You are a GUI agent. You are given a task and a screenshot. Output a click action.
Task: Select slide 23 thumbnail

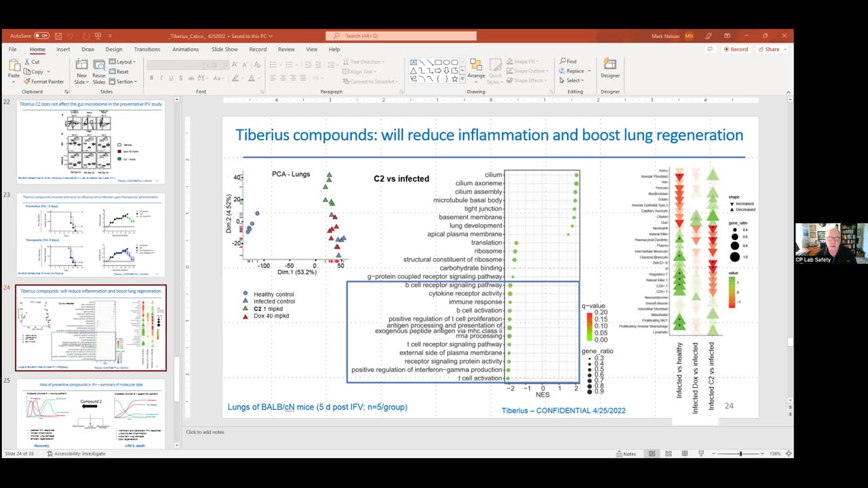coord(91,235)
